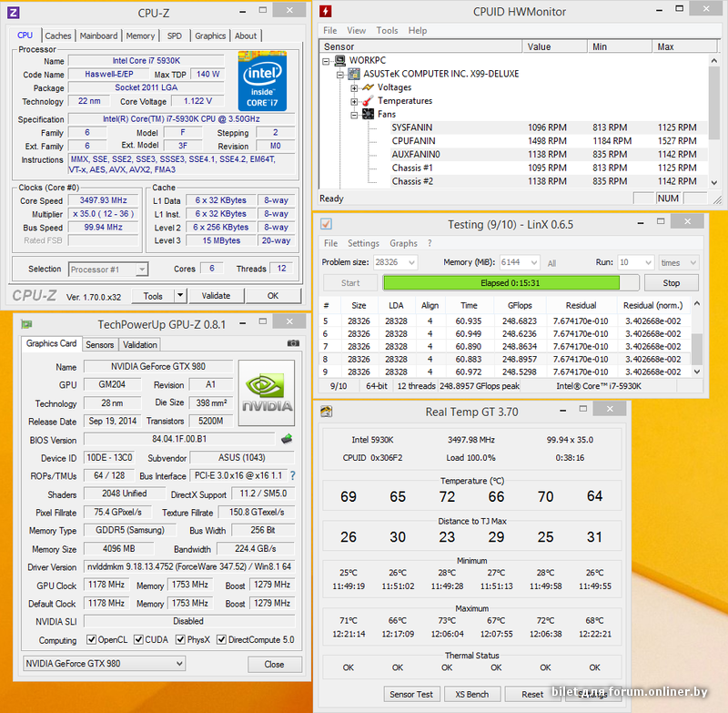This screenshot has width=728, height=713.
Task: Open the Memory (MiB) dropdown in LinX
Action: tap(534, 262)
